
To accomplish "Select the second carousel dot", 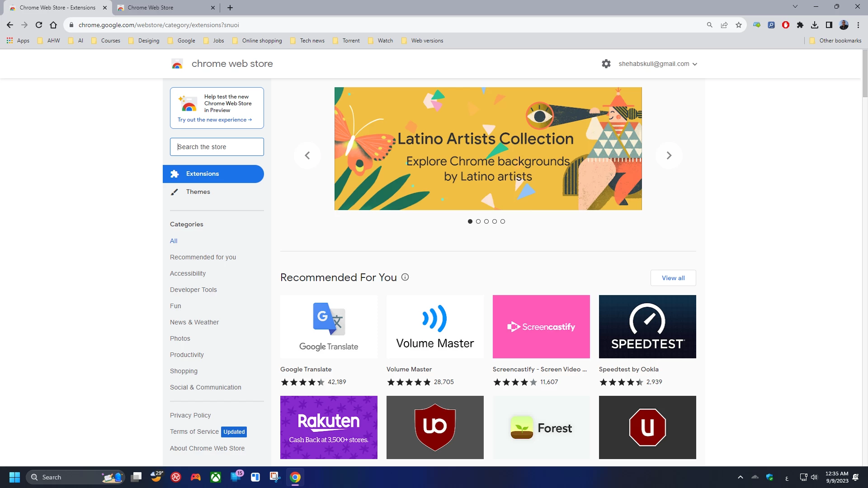I will pyautogui.click(x=478, y=221).
